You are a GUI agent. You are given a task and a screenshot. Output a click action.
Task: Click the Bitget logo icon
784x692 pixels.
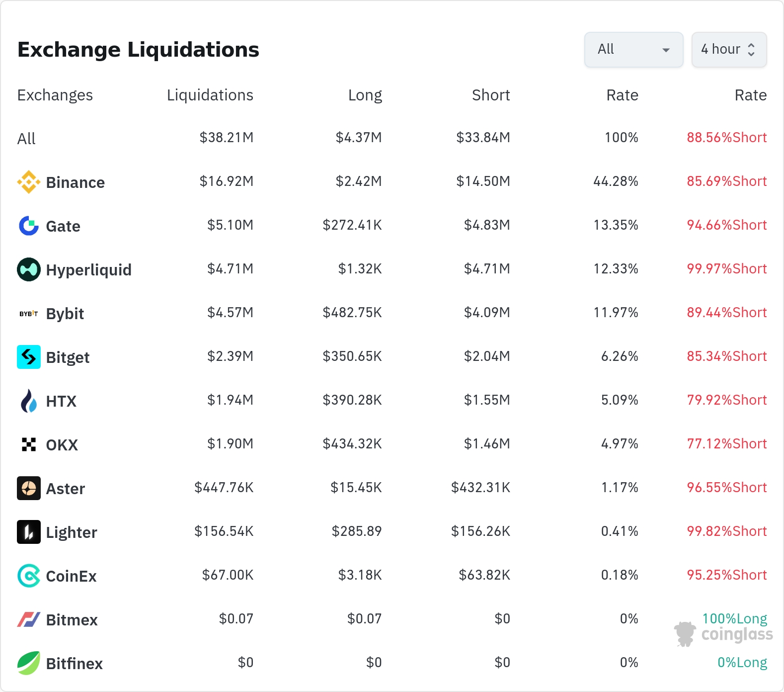coord(29,357)
